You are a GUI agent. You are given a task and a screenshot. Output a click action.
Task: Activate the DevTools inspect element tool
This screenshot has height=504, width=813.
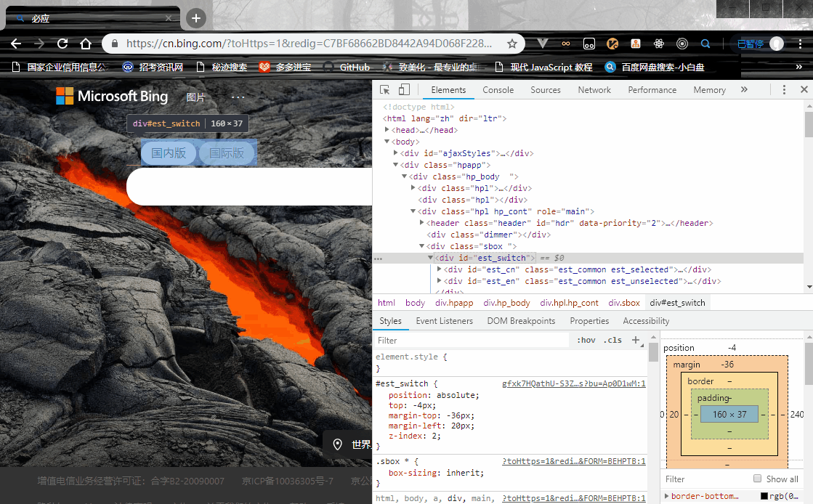point(385,90)
